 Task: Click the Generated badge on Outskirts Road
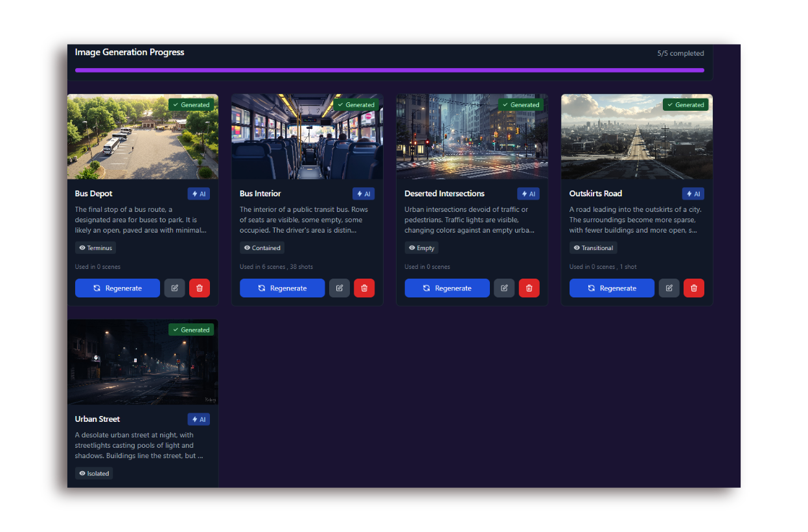pyautogui.click(x=686, y=104)
